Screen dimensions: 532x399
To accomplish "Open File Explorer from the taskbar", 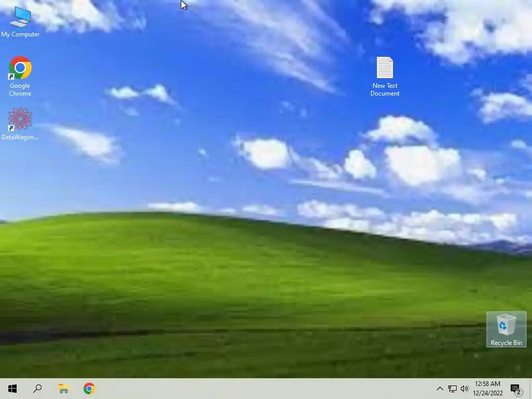I will coord(63,389).
